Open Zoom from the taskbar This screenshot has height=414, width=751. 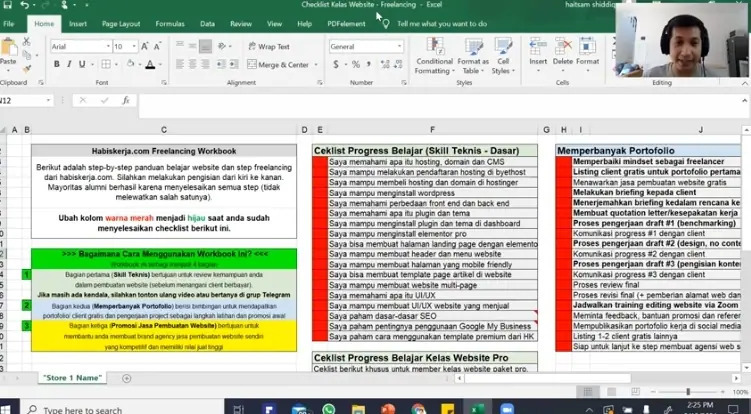(x=507, y=409)
